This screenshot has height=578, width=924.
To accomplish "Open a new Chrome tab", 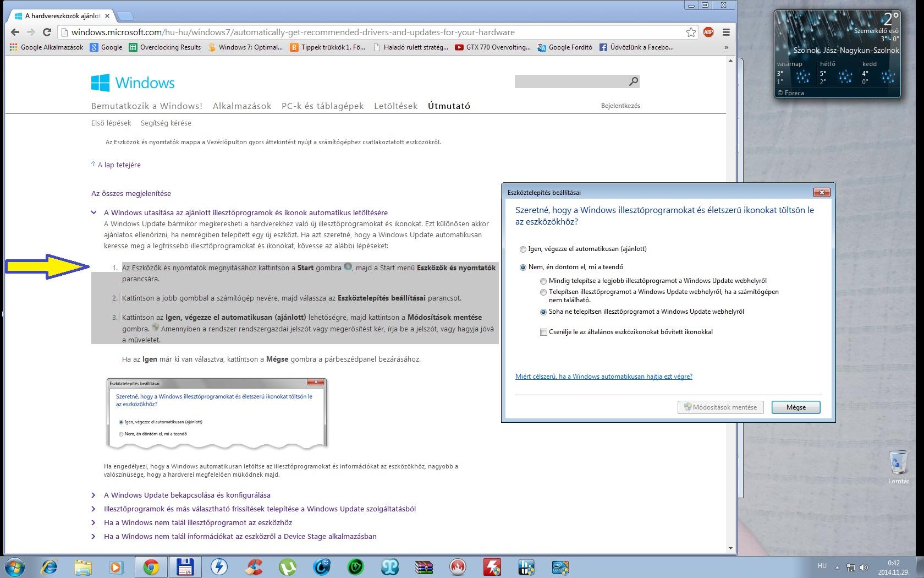I will tap(125, 15).
